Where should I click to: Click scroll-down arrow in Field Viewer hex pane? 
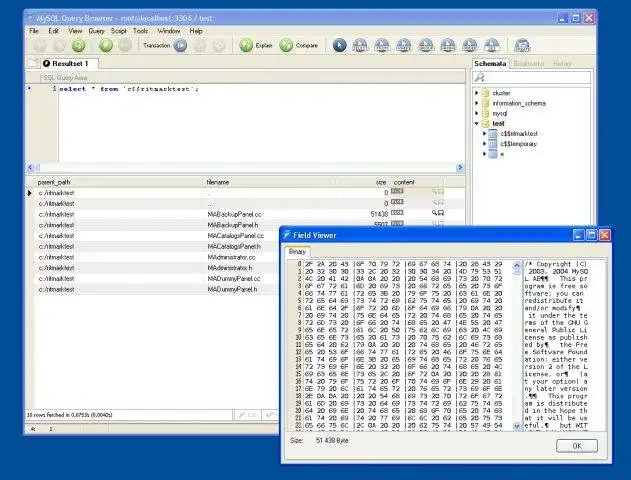(517, 426)
